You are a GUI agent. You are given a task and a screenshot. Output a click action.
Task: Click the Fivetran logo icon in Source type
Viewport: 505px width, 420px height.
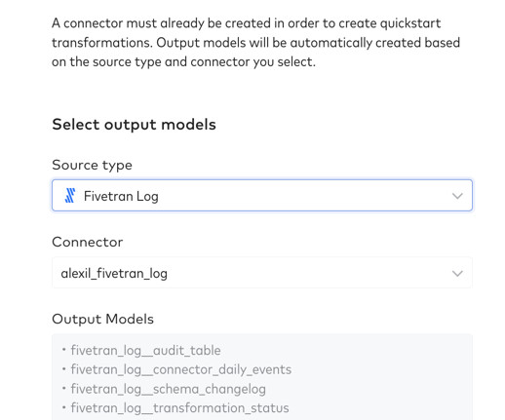[x=70, y=196]
